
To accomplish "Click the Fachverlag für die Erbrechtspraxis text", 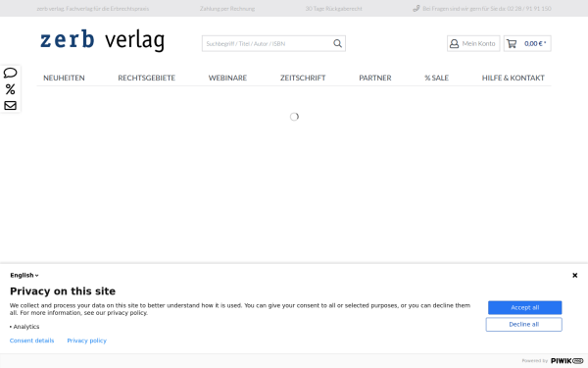I will [x=107, y=8].
